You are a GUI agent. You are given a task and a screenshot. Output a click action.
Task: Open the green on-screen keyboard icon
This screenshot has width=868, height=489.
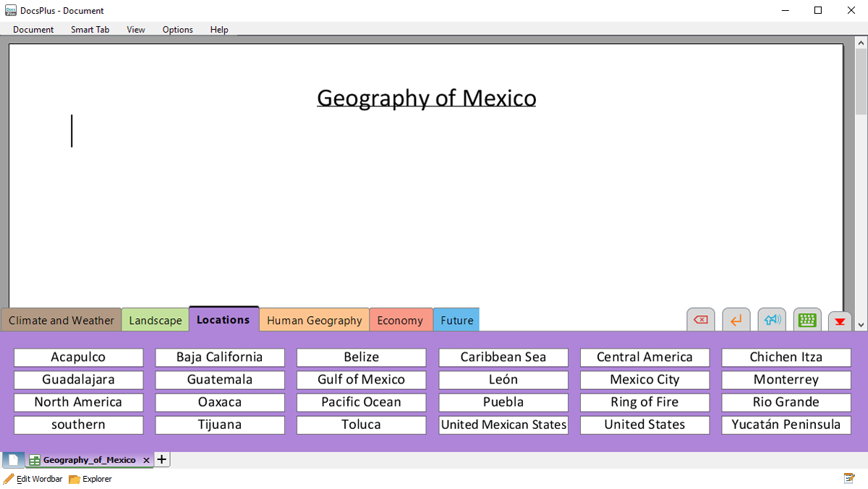(807, 320)
